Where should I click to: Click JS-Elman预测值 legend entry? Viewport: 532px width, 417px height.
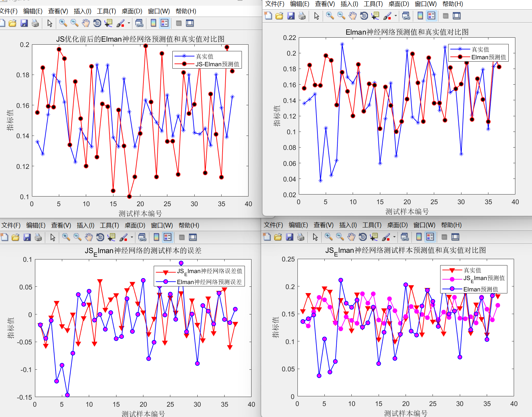coord(217,64)
